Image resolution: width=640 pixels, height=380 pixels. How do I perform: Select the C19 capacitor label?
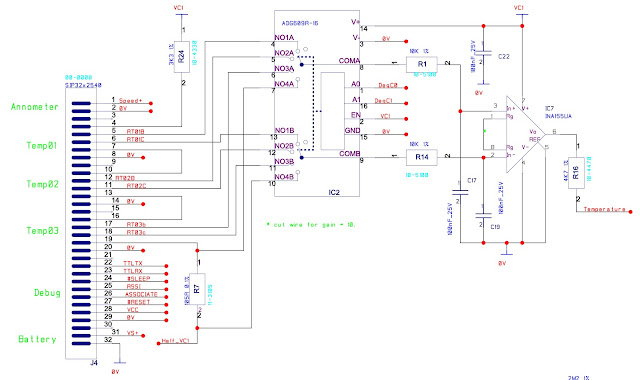(x=495, y=227)
